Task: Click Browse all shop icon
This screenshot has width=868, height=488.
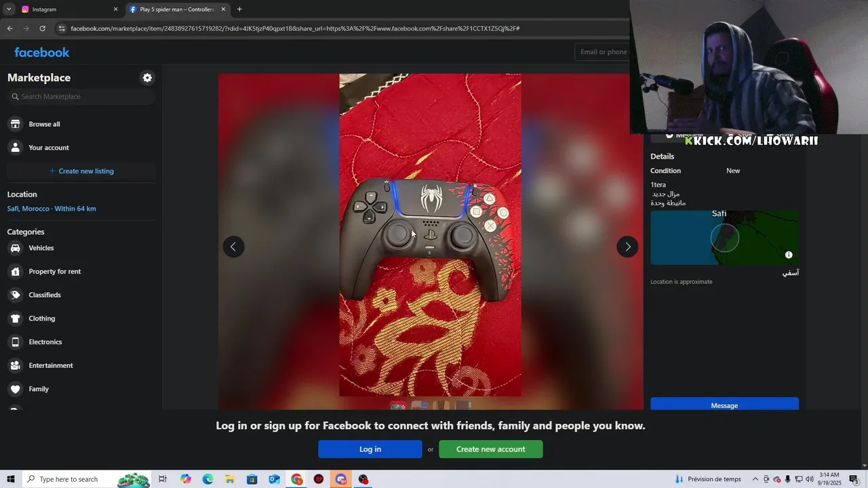Action: pyautogui.click(x=16, y=124)
